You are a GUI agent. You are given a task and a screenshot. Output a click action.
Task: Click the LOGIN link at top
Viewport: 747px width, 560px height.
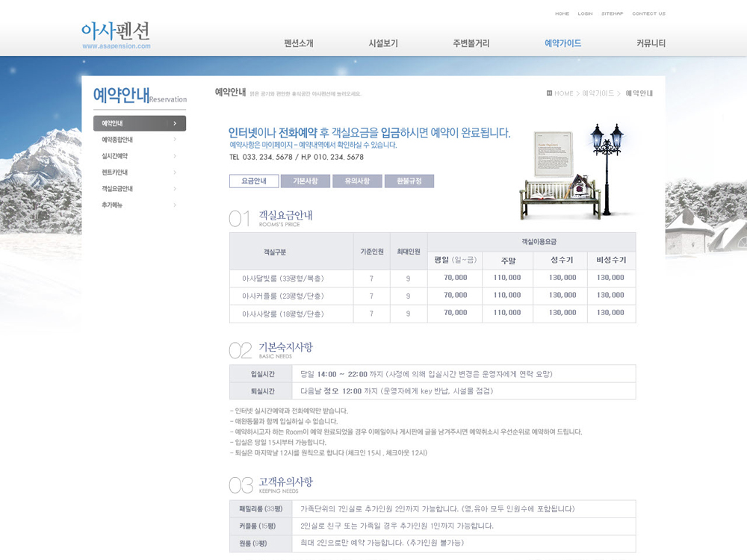[x=585, y=13]
